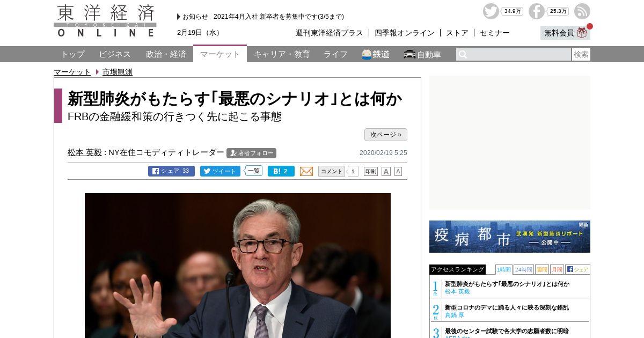Viewport: 644px width, 338px height.
Task: Click the 一覧 tweet list button
Action: 253,171
